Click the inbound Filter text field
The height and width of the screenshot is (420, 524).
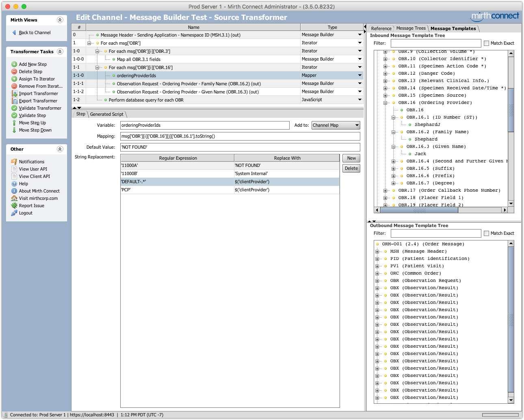[436, 43]
